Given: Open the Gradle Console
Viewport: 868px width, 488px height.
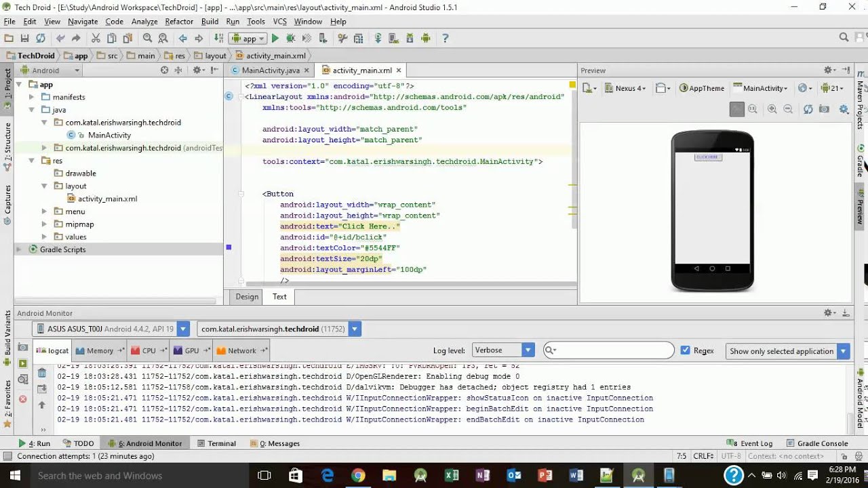Looking at the screenshot, I should (x=817, y=443).
